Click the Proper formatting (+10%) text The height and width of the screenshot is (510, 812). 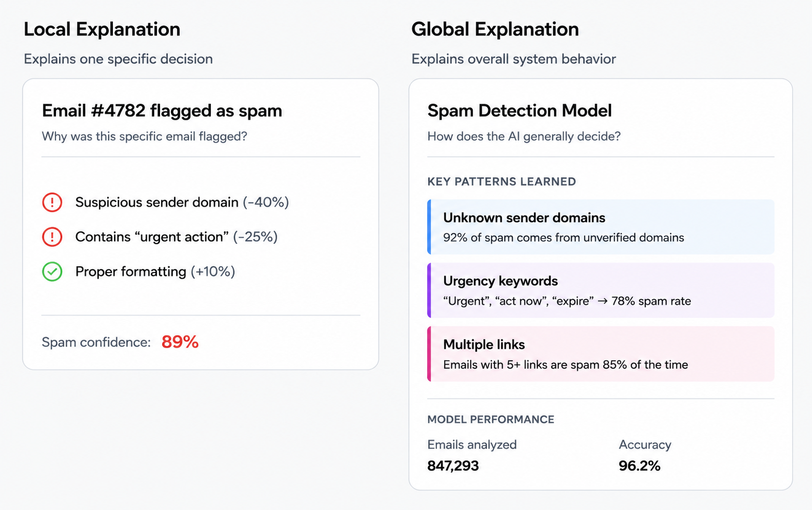coord(155,271)
